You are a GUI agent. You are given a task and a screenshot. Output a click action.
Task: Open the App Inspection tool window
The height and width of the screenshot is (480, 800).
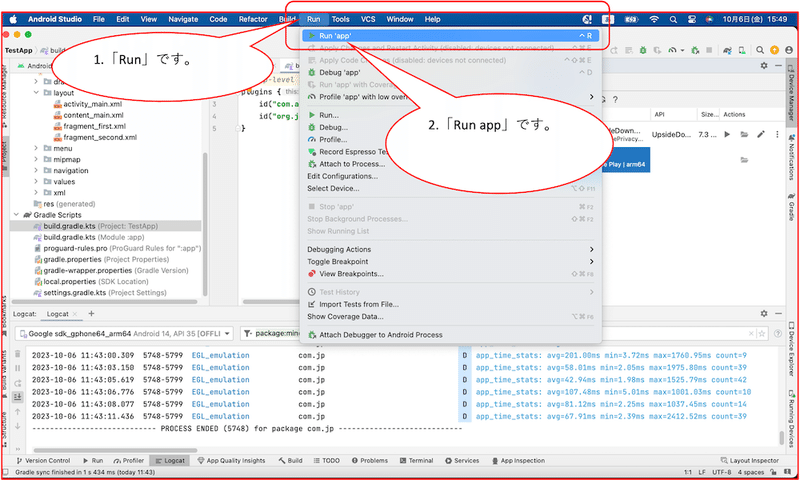[518, 461]
